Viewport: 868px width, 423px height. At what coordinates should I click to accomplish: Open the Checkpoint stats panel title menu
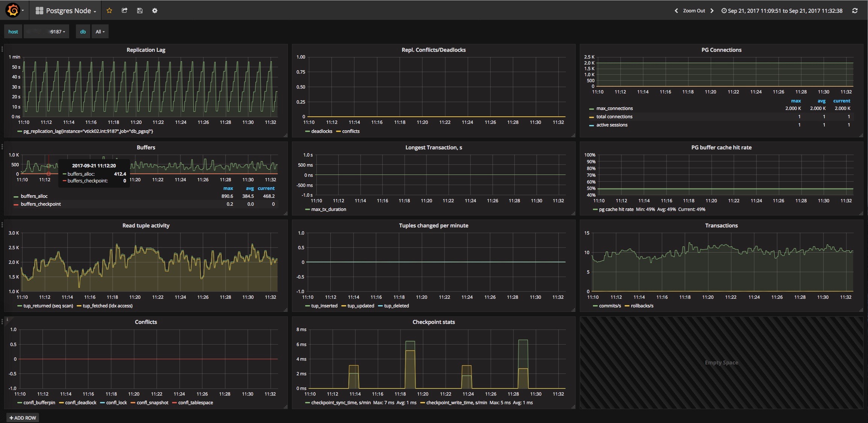point(433,322)
